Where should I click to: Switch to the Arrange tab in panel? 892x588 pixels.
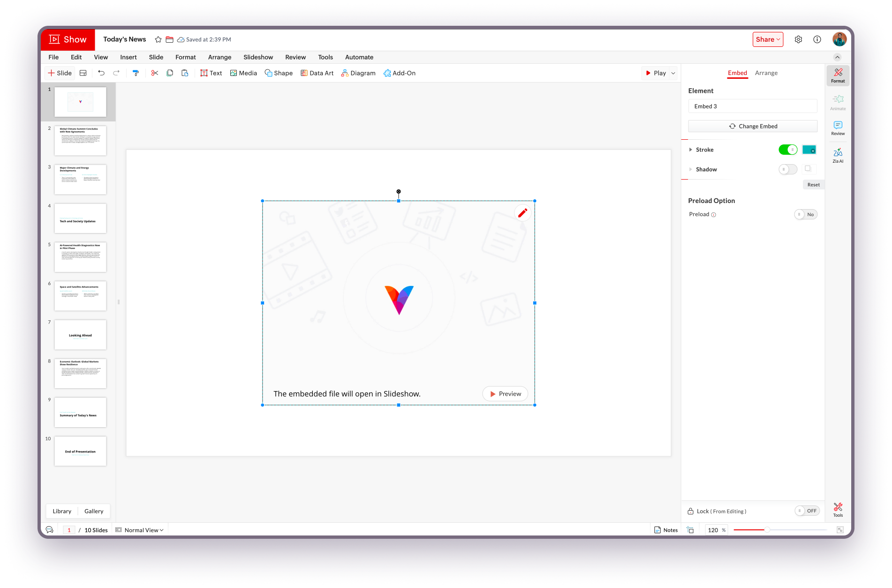[766, 73]
